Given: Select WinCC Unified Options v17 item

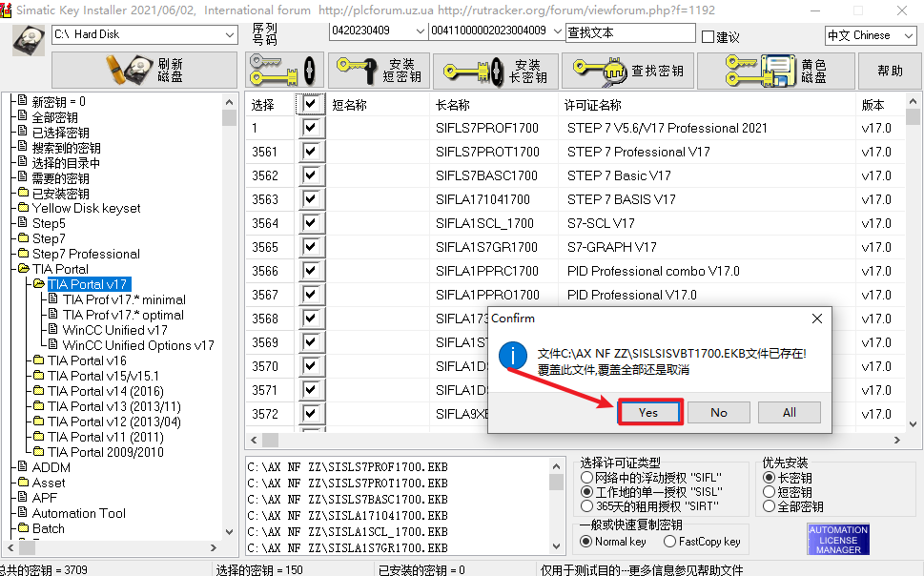Looking at the screenshot, I should coord(138,345).
